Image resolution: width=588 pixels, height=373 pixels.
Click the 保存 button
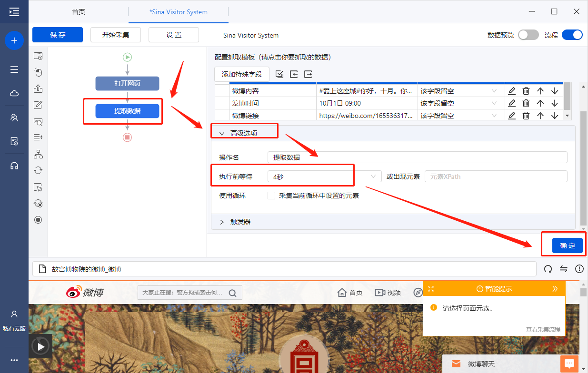pyautogui.click(x=58, y=35)
